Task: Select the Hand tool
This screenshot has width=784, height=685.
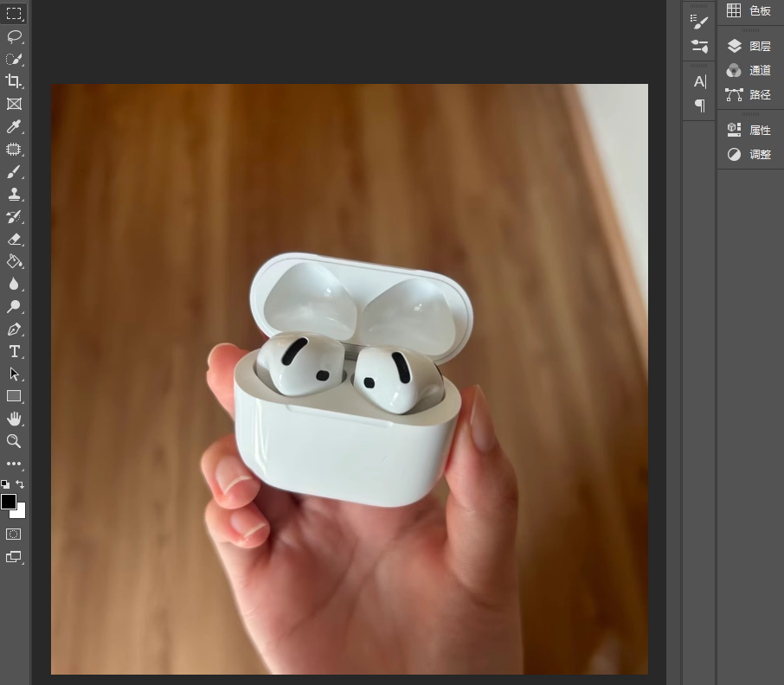Action: (14, 419)
